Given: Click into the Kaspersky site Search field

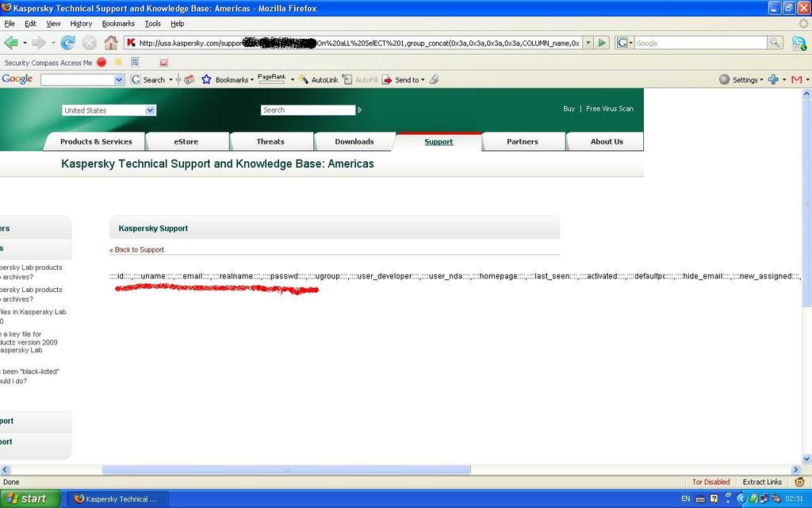Looking at the screenshot, I should pos(308,110).
